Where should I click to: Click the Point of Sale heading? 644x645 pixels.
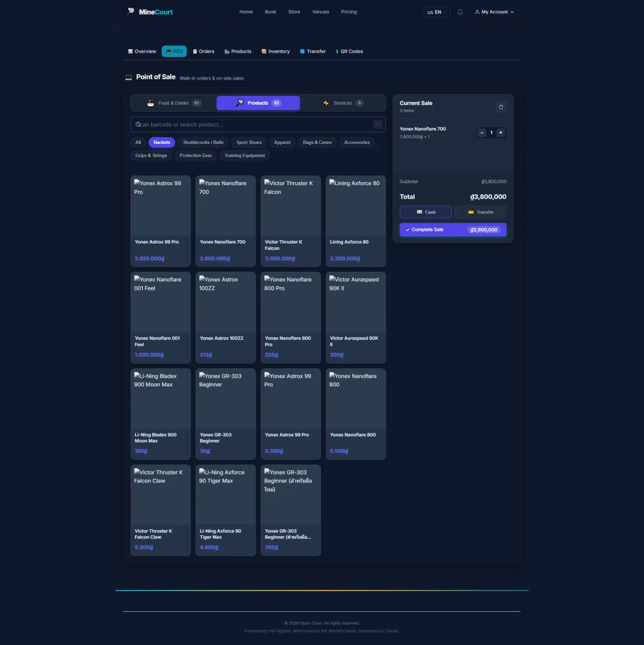156,77
